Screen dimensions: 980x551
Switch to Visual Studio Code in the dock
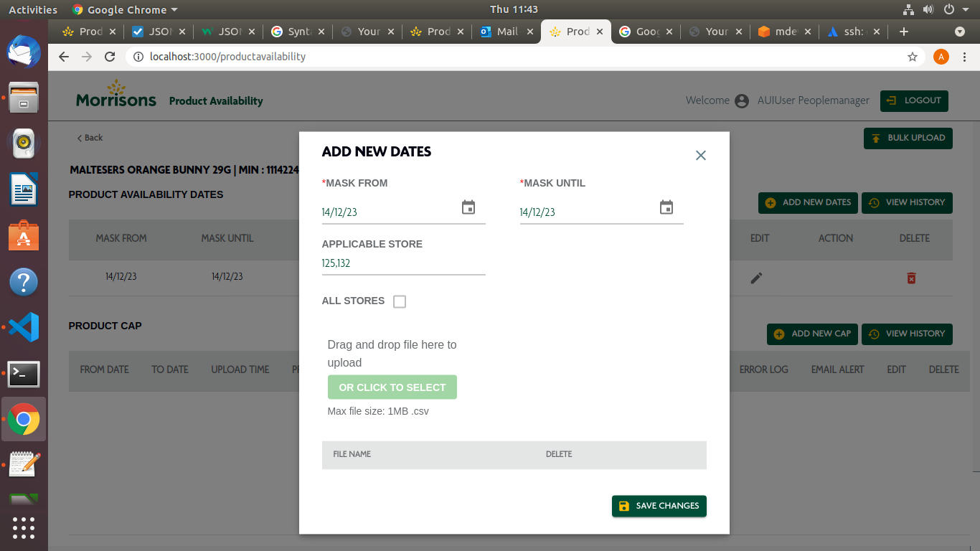point(24,327)
